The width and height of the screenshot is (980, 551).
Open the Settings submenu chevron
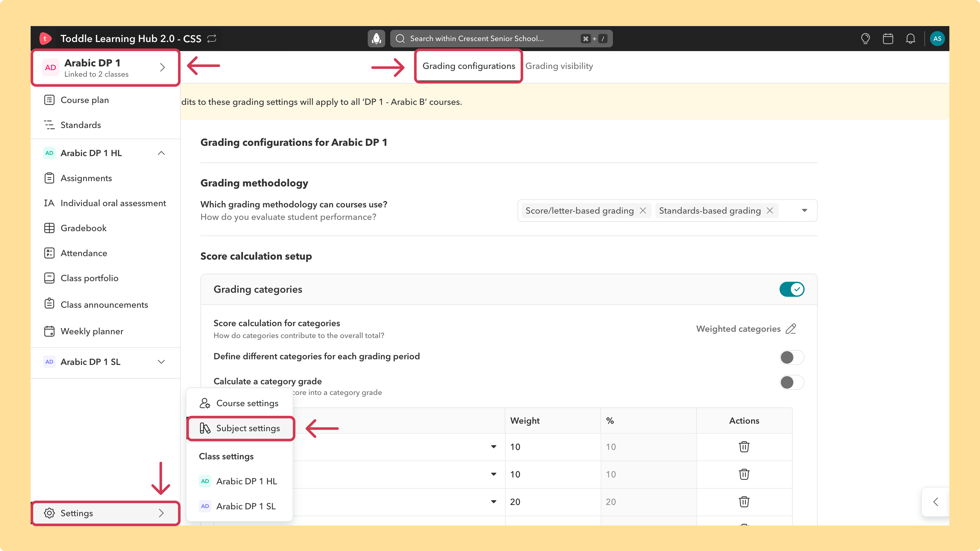(161, 513)
